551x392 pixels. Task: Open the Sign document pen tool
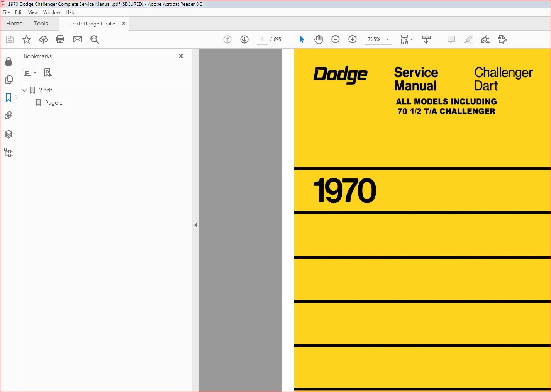click(485, 39)
